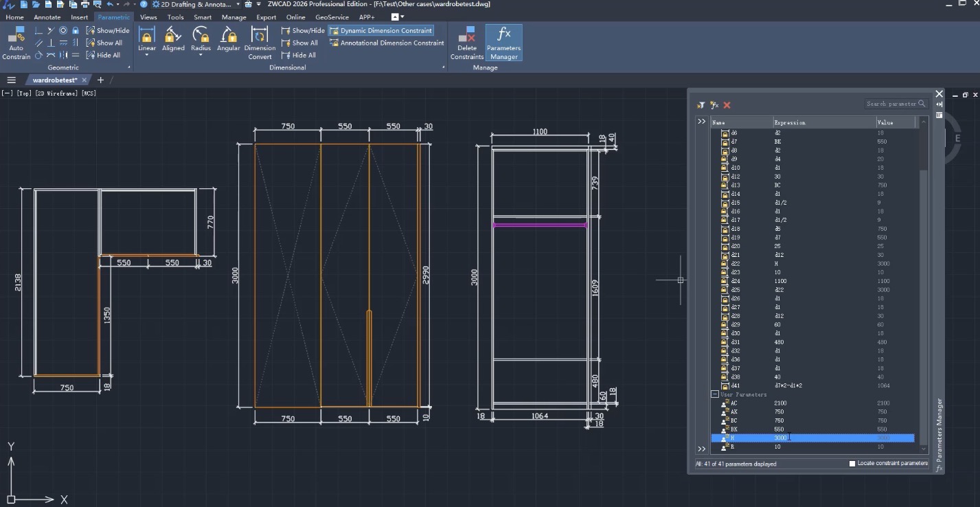Create a new user parameter with fx icon

click(714, 105)
